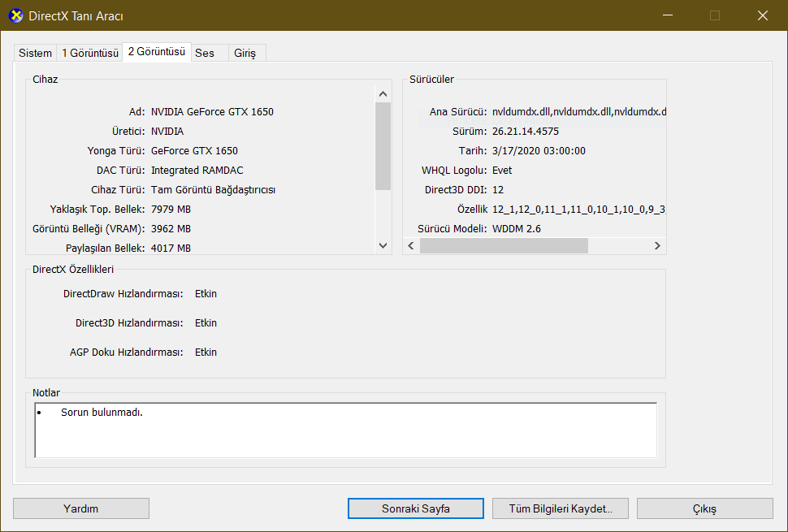
Task: Click the Cihaz vertical scrollbar thumb
Action: pos(383,146)
